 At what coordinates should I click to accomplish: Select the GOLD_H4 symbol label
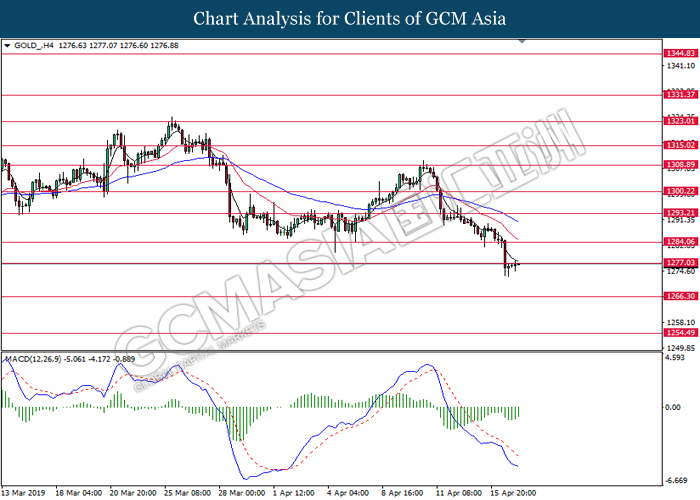click(x=32, y=45)
